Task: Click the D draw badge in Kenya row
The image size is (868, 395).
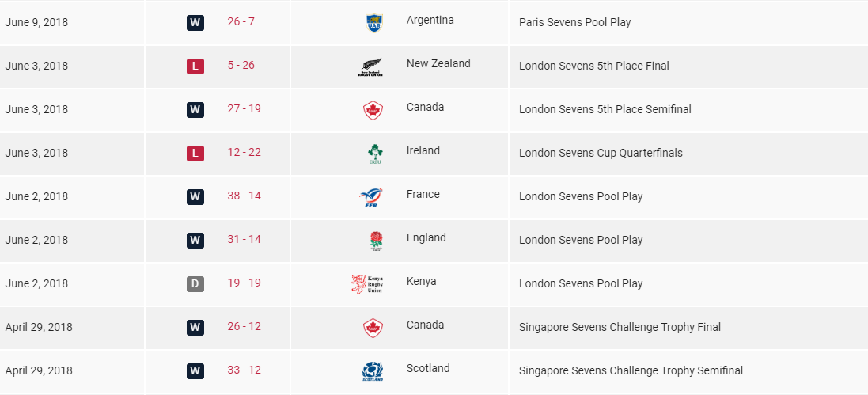Action: click(x=195, y=283)
